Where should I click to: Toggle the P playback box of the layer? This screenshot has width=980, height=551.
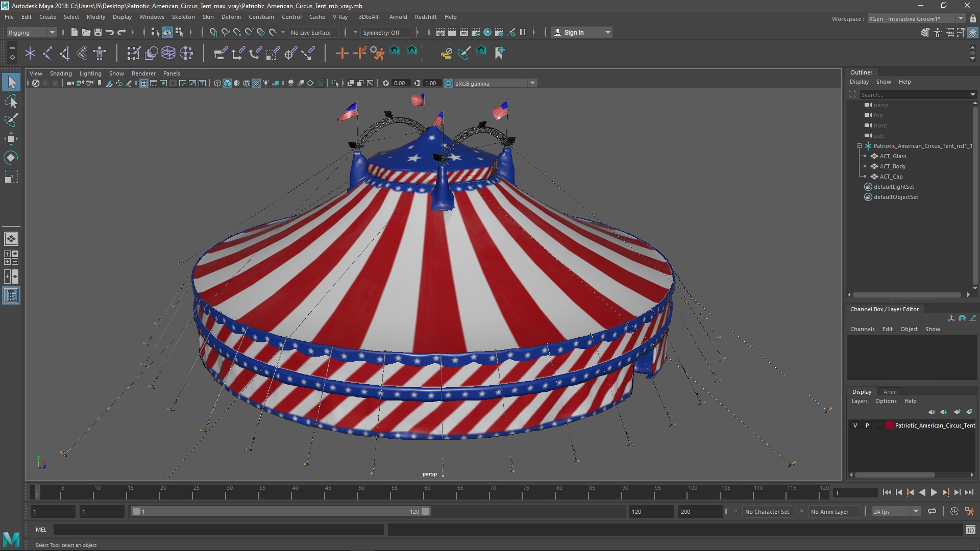[x=867, y=425]
